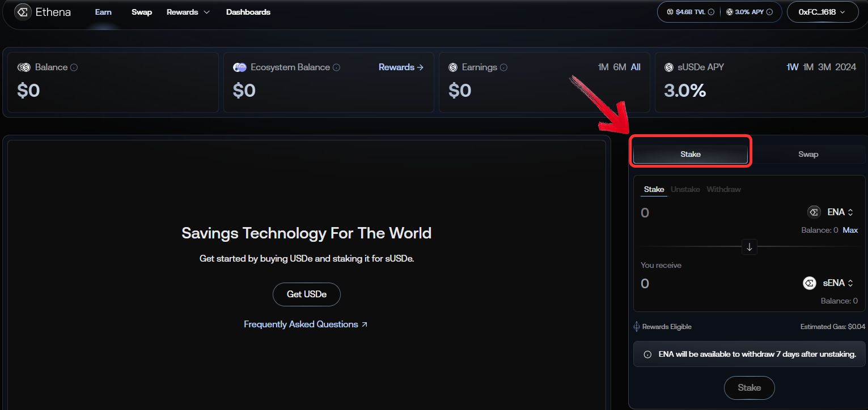Viewport: 868px width, 410px height.
Task: Follow the Rewards arrow link in Ecosystem Balance
Action: [x=401, y=67]
